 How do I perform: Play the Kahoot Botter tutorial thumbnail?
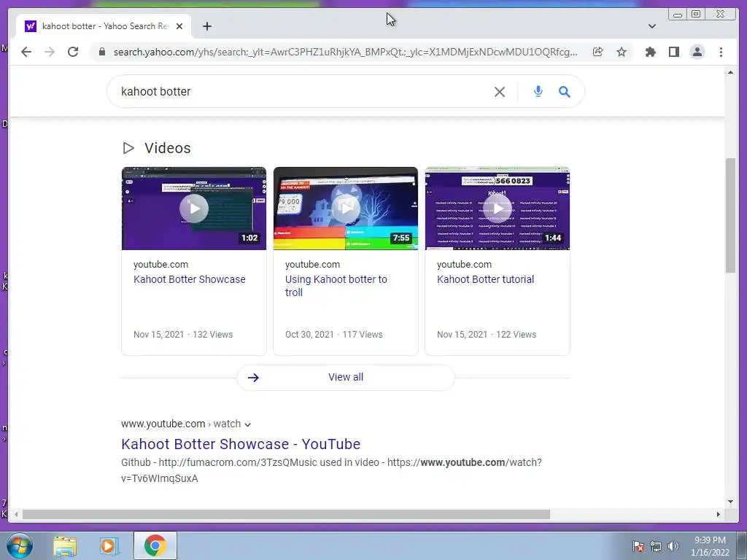[x=498, y=208]
